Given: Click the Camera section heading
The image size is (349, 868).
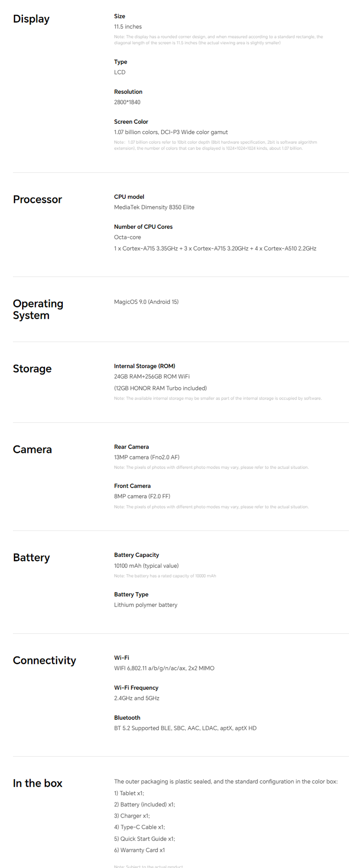Looking at the screenshot, I should [32, 449].
